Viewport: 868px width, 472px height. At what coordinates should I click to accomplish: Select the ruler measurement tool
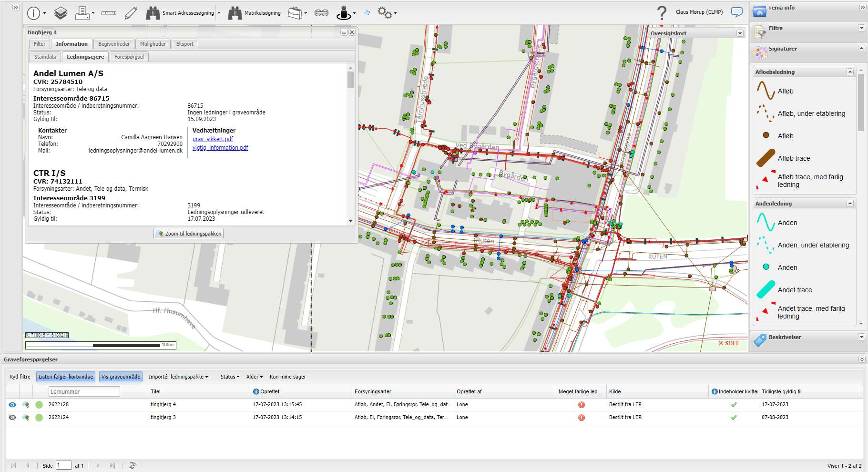click(109, 13)
